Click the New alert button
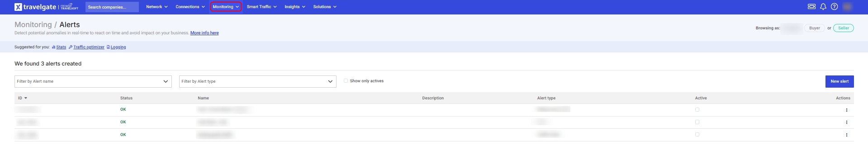This screenshot has height=164, width=868. (840, 81)
